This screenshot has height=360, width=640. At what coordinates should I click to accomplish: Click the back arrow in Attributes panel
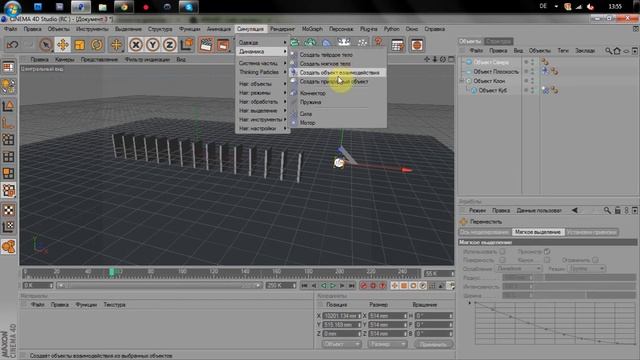[574, 210]
